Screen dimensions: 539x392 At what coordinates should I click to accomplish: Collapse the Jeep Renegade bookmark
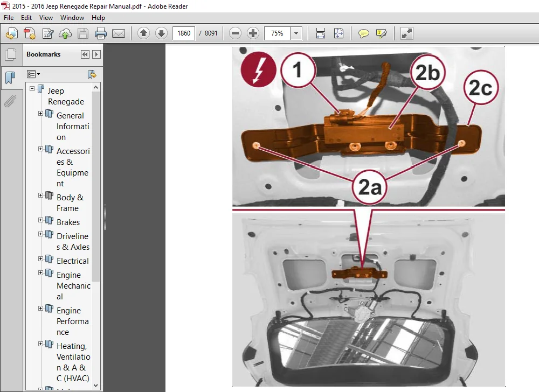pyautogui.click(x=32, y=88)
